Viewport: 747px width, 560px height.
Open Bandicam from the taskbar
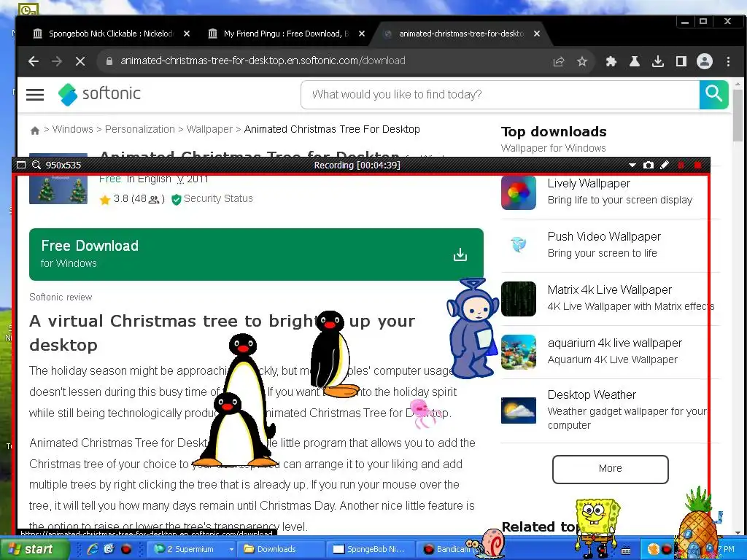point(446,549)
